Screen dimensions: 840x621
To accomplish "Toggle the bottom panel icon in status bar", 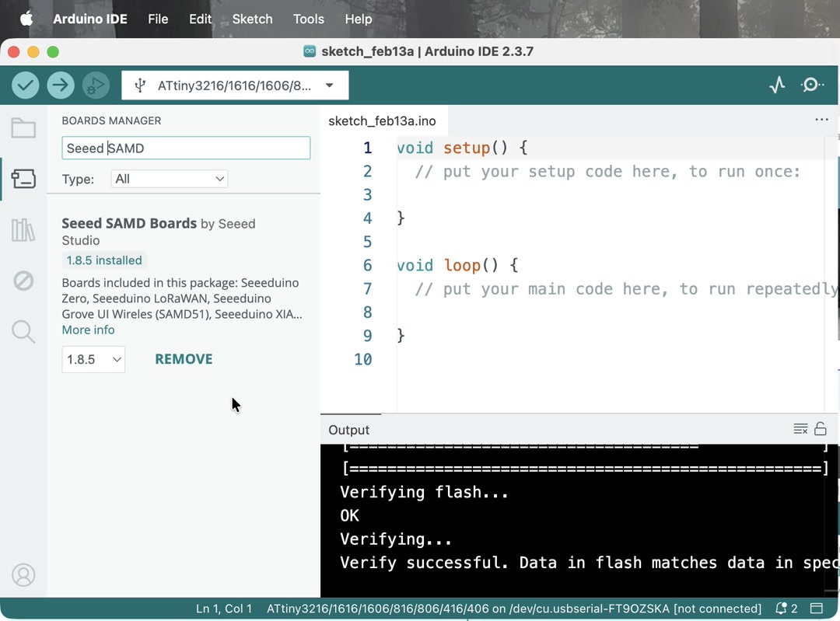I will pos(816,609).
